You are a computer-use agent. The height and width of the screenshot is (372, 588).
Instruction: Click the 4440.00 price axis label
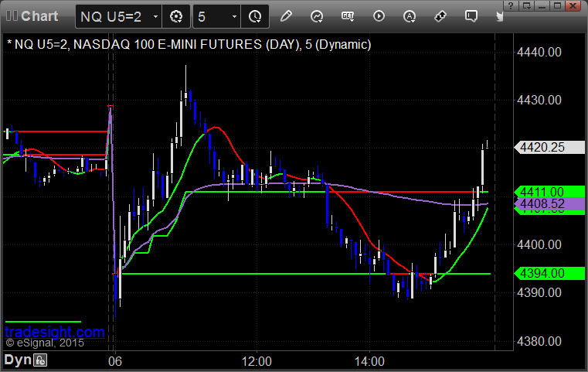click(539, 52)
